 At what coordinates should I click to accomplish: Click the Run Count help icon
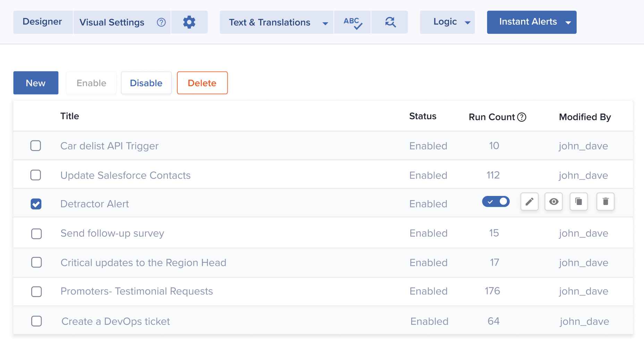(x=522, y=117)
